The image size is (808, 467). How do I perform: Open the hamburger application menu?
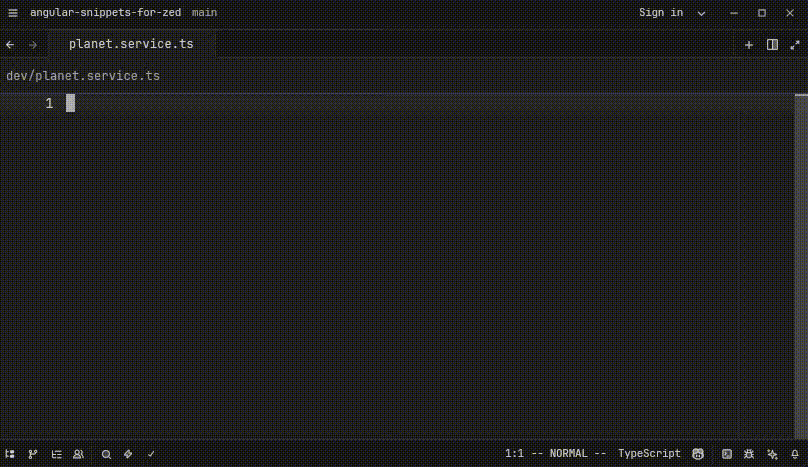13,13
